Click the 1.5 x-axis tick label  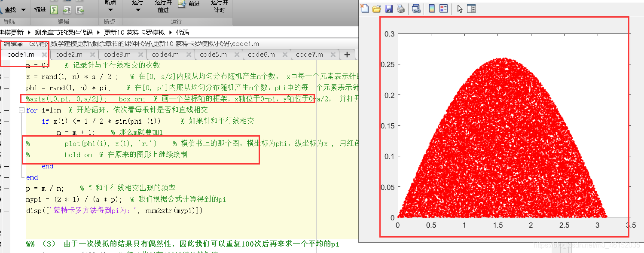pyautogui.click(x=497, y=225)
